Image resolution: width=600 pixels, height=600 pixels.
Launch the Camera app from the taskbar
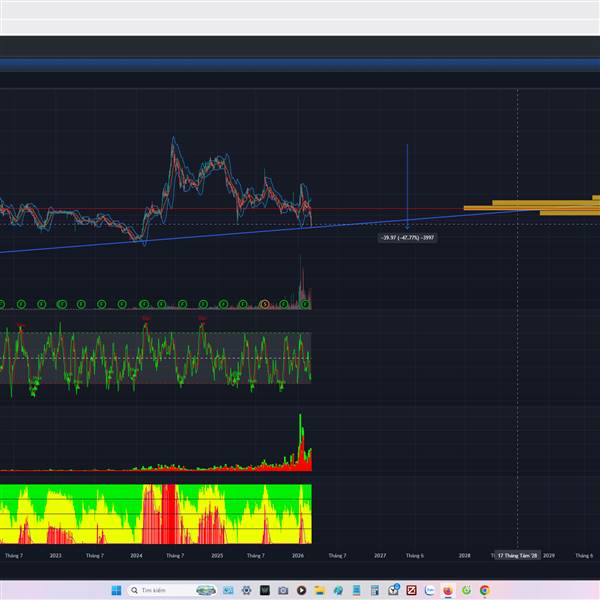click(x=283, y=590)
